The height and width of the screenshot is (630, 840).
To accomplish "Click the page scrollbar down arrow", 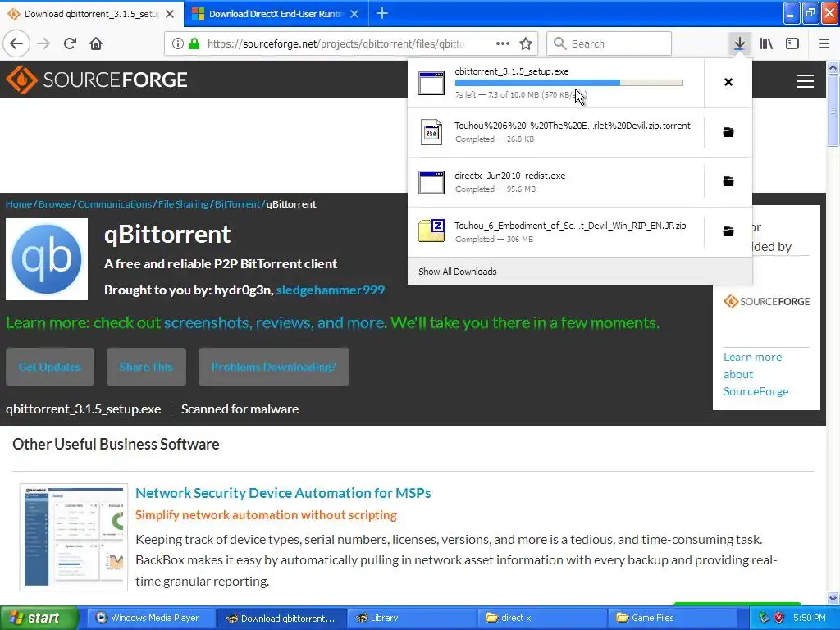I will point(833,598).
